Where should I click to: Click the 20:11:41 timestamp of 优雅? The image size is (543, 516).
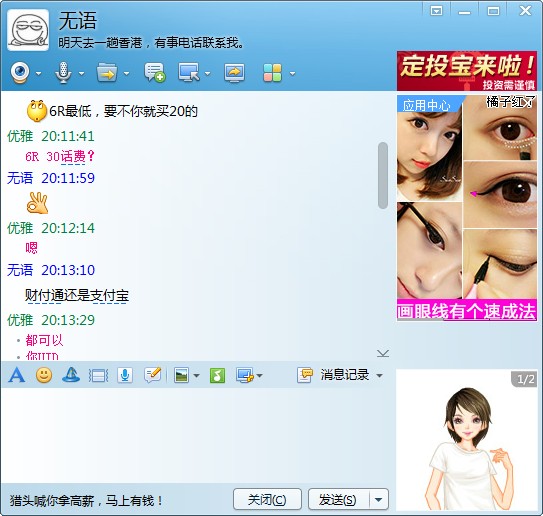tap(68, 136)
